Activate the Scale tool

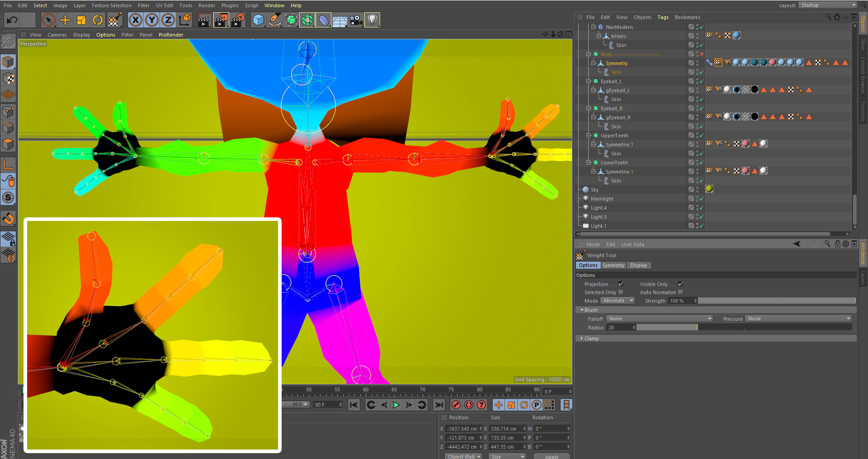tap(81, 20)
